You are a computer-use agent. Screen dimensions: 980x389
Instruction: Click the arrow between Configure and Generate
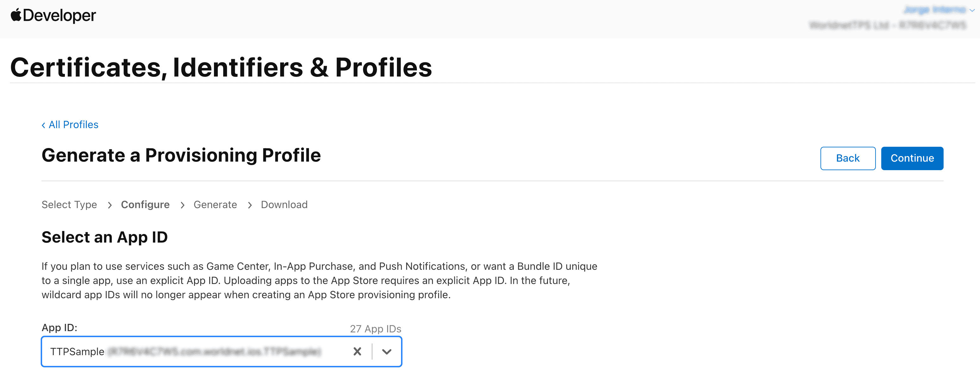pyautogui.click(x=182, y=205)
